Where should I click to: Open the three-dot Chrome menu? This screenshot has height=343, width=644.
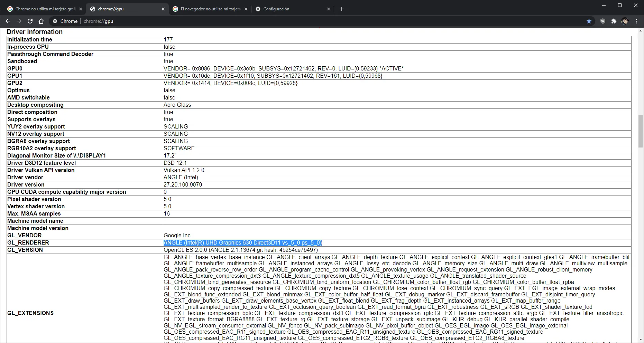click(x=636, y=21)
